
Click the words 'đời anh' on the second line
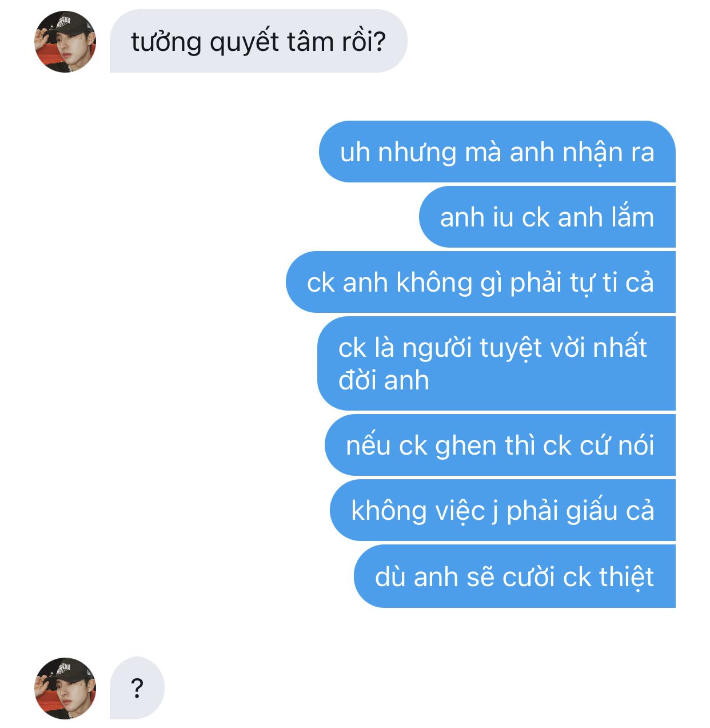(x=384, y=380)
